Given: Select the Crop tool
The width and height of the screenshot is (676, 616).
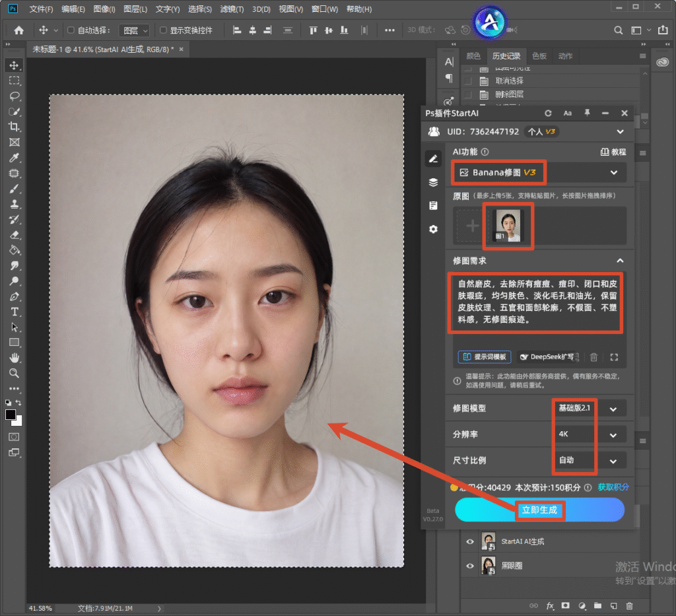Looking at the screenshot, I should (x=14, y=127).
